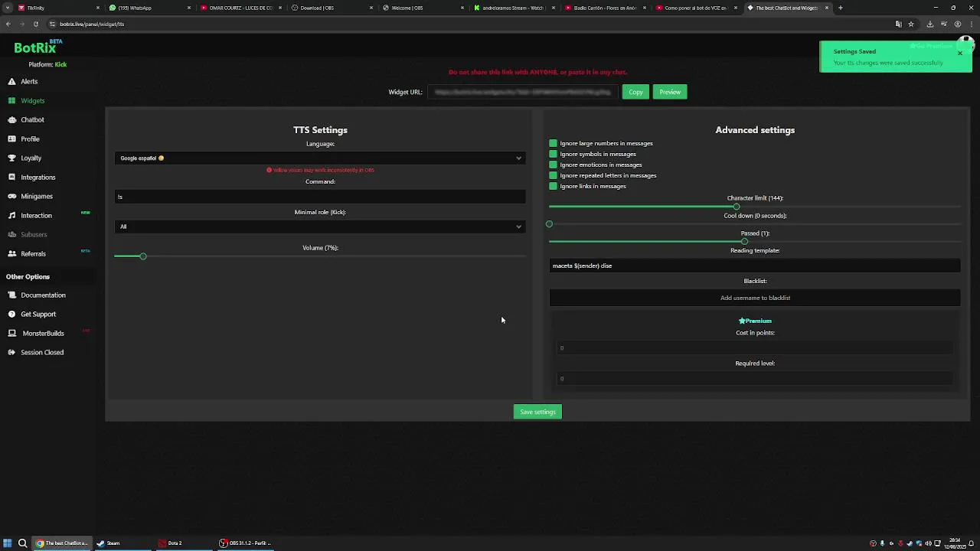Viewport: 980px width, 551px height.
Task: Open Documentation globe icon
Action: tap(12, 295)
